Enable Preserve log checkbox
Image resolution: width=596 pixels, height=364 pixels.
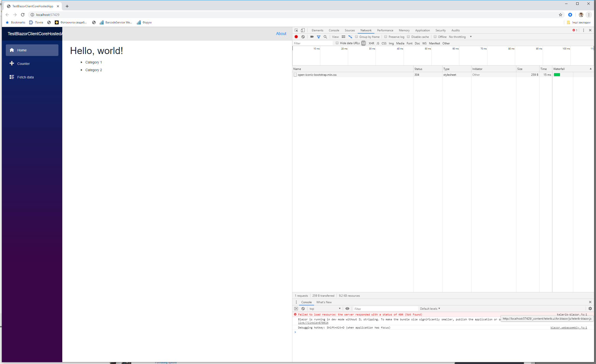coord(386,37)
